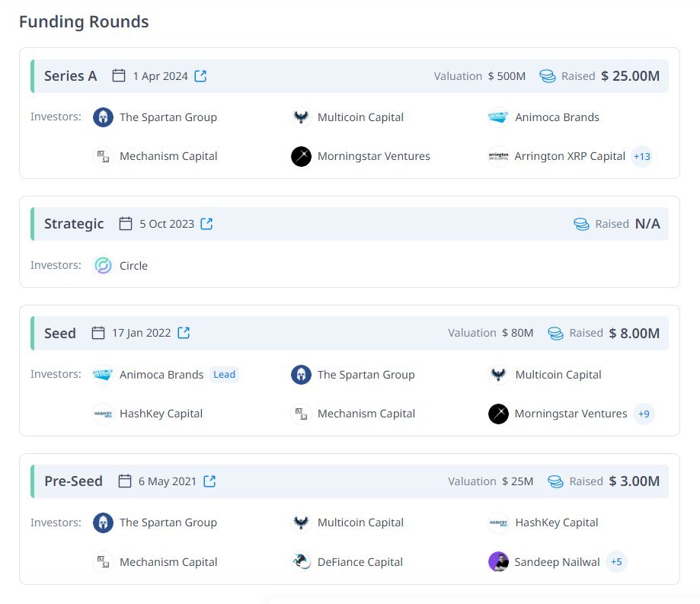Open Animoca Brands lead investor in Seed
This screenshot has width=700, height=604.
161,375
